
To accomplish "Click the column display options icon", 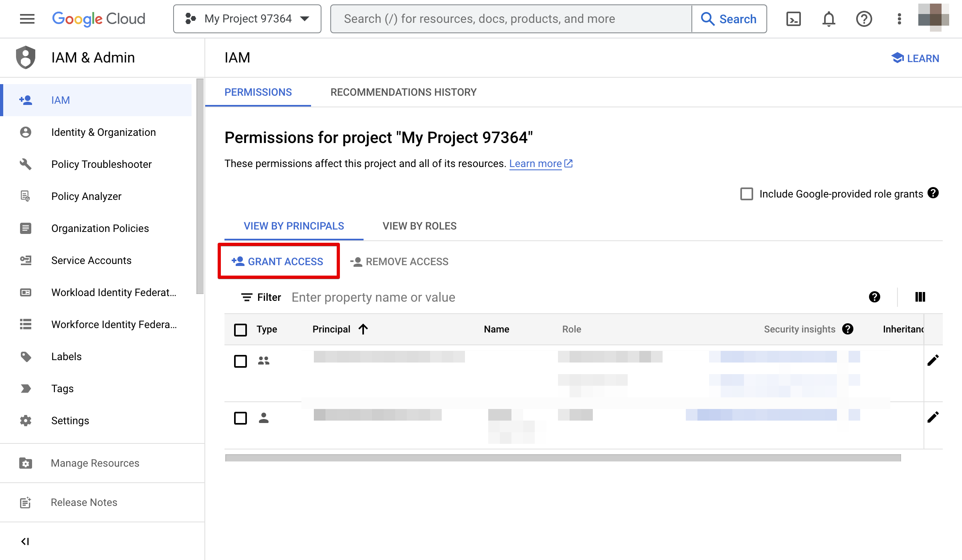I will (x=920, y=297).
